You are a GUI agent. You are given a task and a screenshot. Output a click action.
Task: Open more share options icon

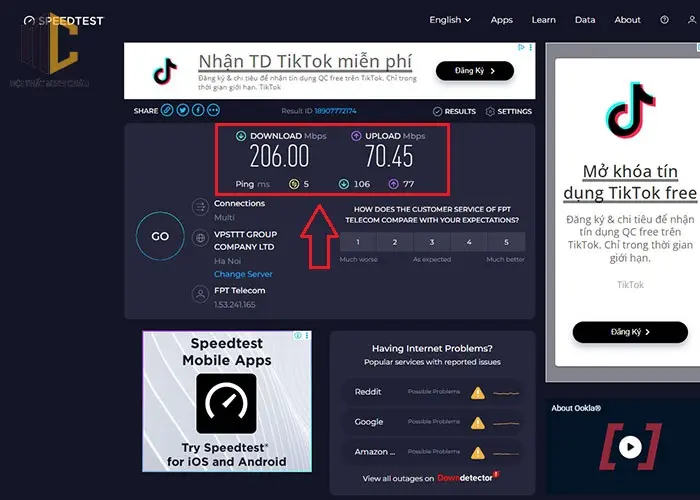point(213,110)
